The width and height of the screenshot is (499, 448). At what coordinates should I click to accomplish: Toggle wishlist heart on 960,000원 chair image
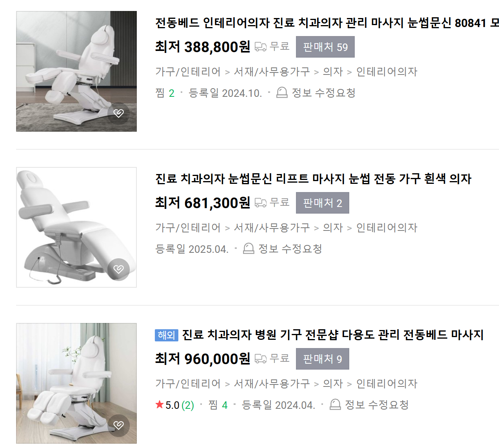tap(118, 425)
